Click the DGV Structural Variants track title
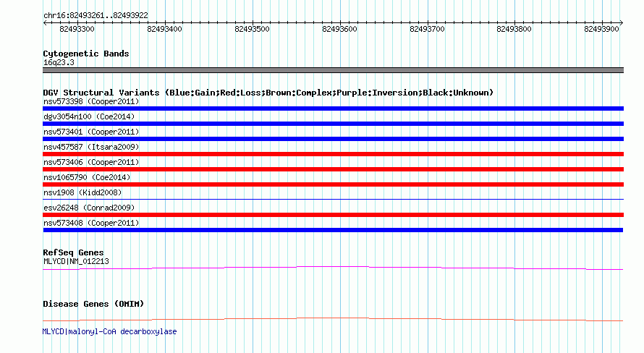Image resolution: width=644 pixels, height=353 pixels. (x=268, y=93)
